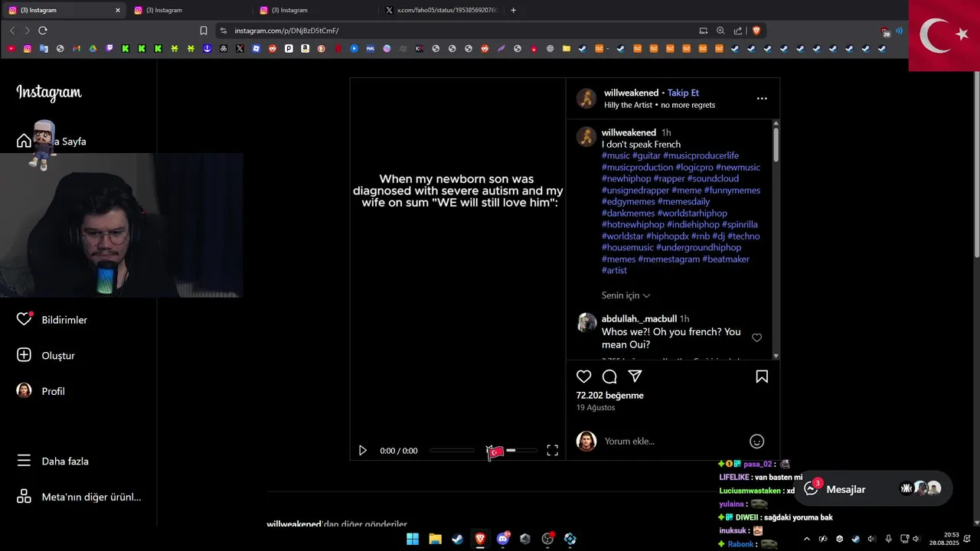
Task: Switch to the x.com status tab
Action: point(440,10)
